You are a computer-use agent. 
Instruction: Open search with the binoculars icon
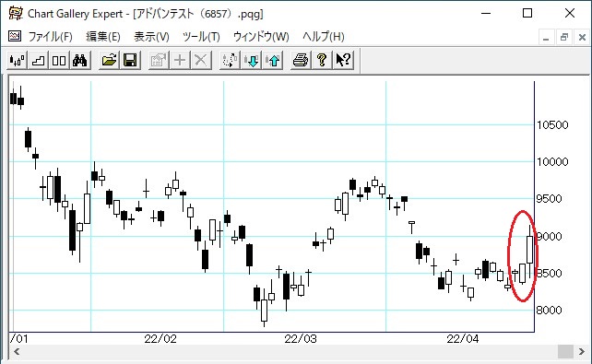point(80,60)
